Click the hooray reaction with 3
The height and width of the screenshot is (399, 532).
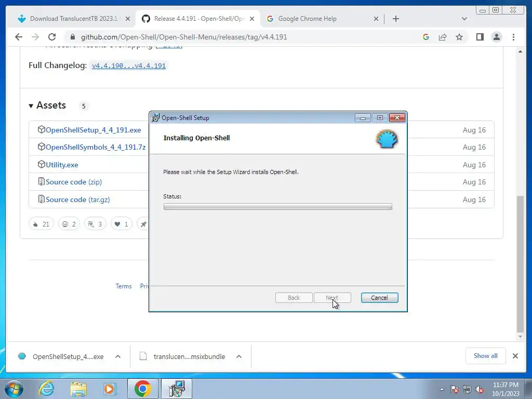point(95,224)
